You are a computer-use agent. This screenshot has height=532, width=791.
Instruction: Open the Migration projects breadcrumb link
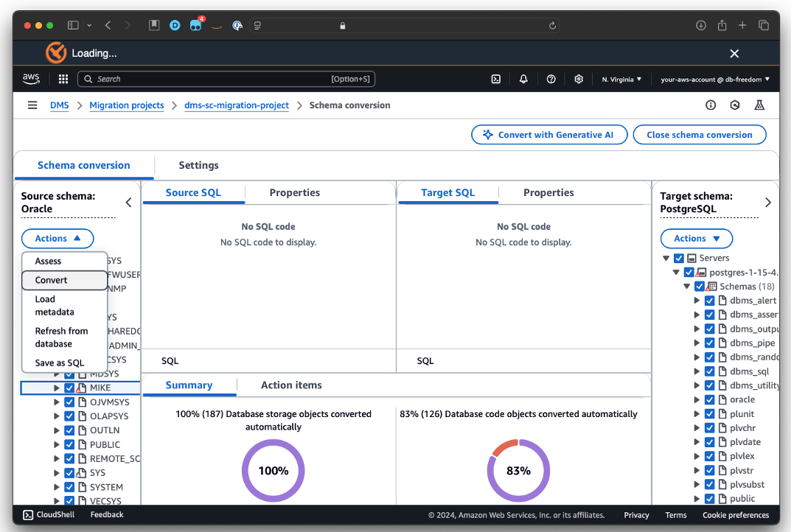point(127,105)
